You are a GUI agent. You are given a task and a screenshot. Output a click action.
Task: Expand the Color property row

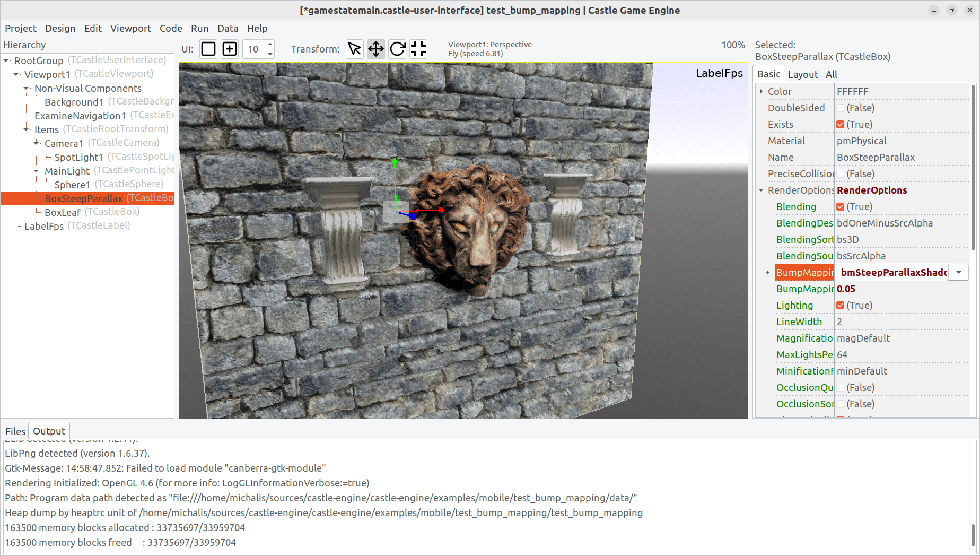[761, 91]
